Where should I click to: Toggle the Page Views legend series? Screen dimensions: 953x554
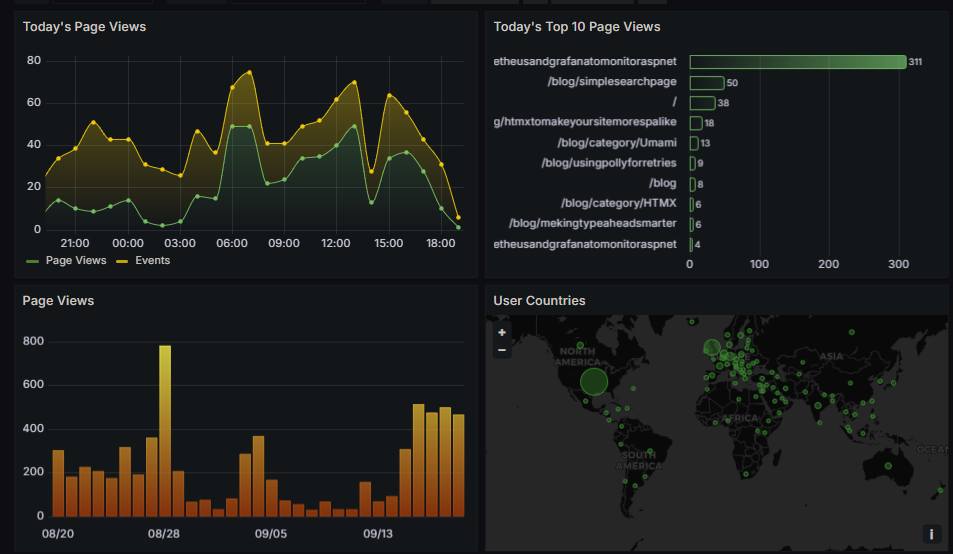(76, 261)
